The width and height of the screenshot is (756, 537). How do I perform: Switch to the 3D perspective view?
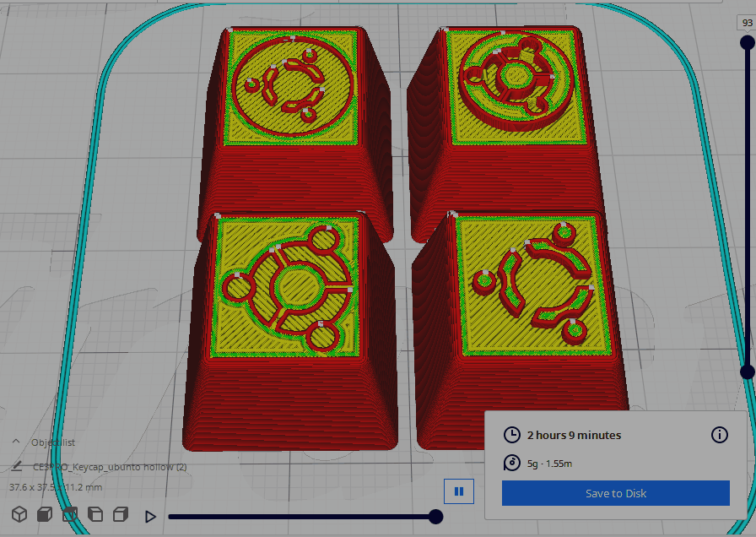pos(19,514)
